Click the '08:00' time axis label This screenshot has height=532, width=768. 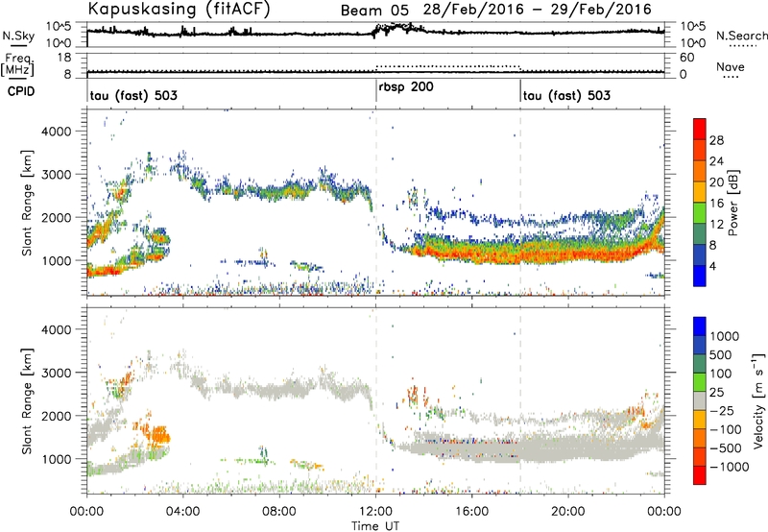pyautogui.click(x=279, y=512)
